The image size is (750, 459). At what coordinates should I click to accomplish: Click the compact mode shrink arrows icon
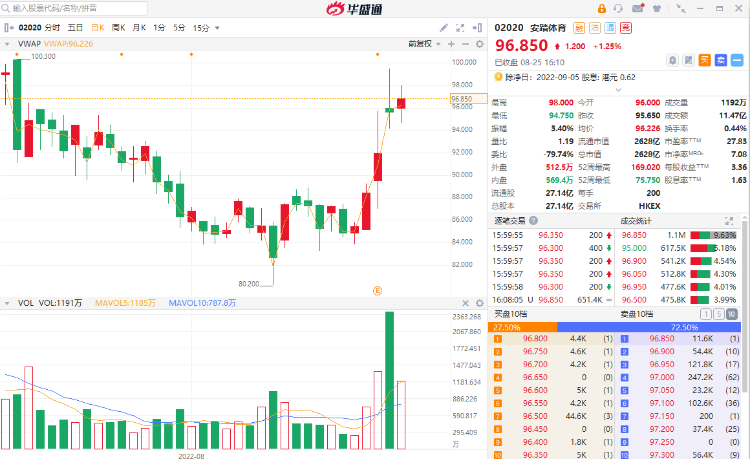pos(681,9)
